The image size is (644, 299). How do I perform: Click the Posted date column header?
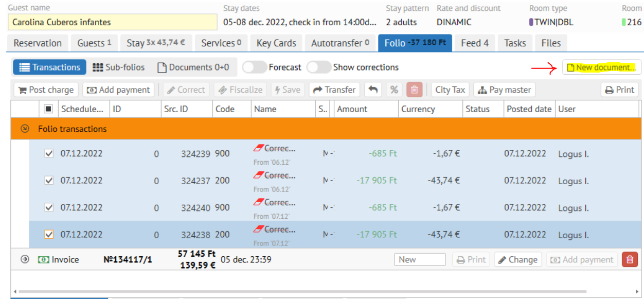(529, 109)
